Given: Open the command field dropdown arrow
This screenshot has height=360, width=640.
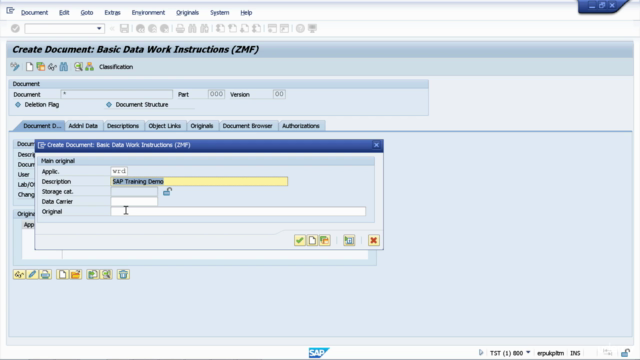Looking at the screenshot, I should [x=99, y=29].
